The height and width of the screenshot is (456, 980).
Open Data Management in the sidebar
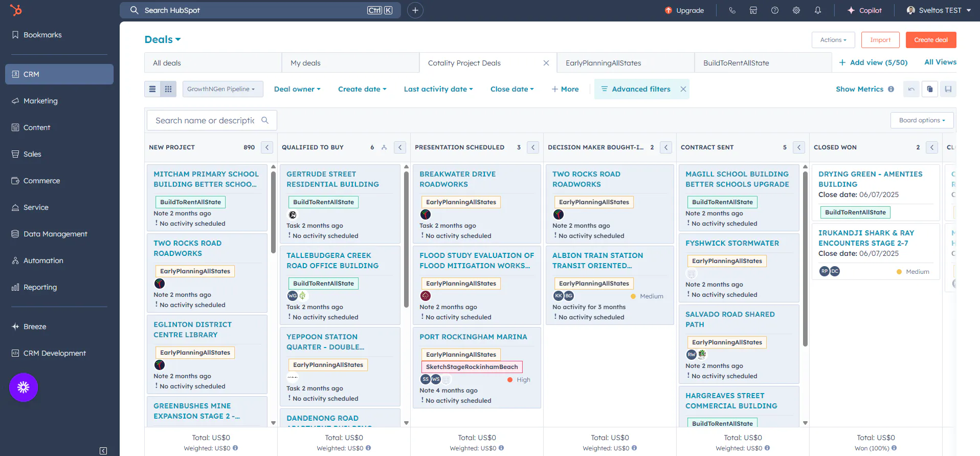point(59,234)
